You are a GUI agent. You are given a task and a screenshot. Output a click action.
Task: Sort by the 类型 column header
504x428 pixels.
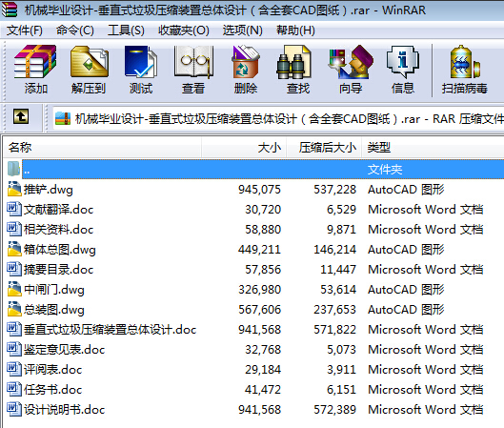433,148
